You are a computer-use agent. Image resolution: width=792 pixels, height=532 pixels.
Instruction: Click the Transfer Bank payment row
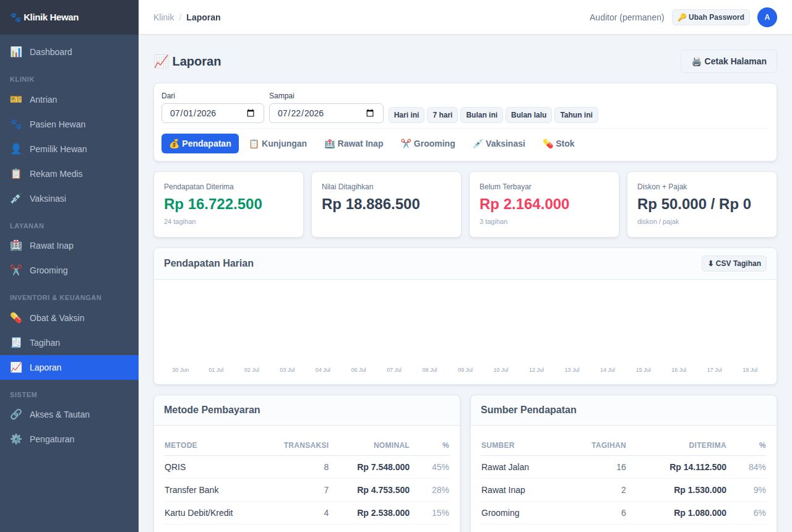coord(307,490)
